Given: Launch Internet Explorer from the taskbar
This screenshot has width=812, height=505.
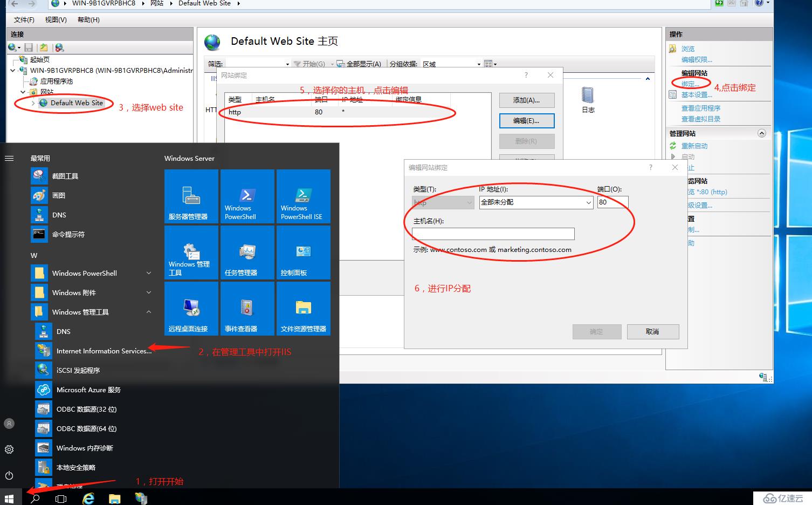Looking at the screenshot, I should [88, 499].
